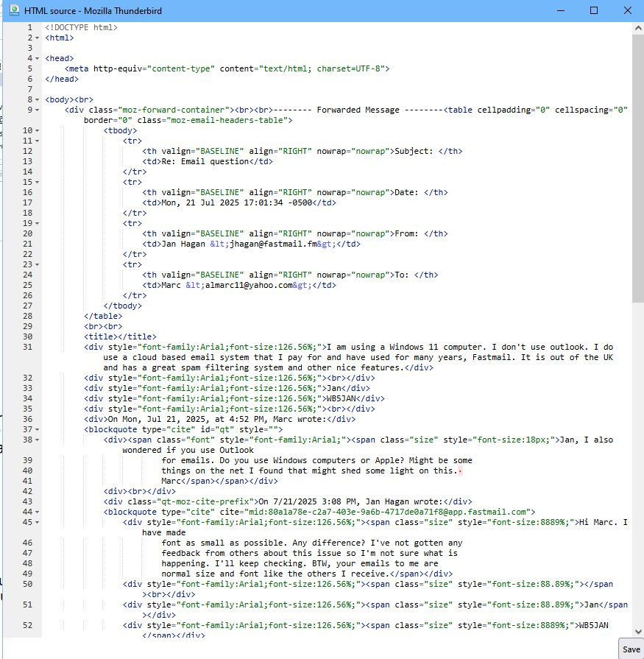This screenshot has height=659, width=644.
Task: Collapse the To table row on line 23
Action: 38,264
